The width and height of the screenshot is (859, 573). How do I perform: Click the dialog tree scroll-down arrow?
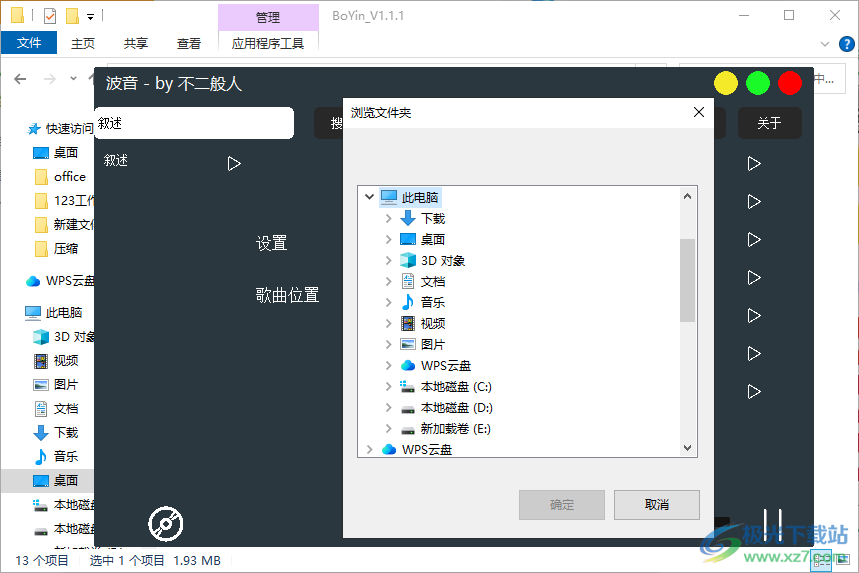click(688, 448)
